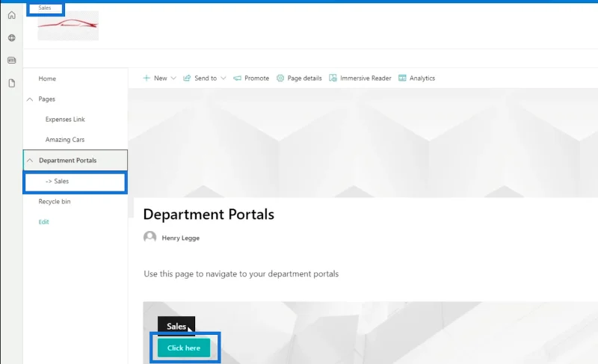598x364 pixels.
Task: Launch Immersive Reader
Action: [x=366, y=78]
